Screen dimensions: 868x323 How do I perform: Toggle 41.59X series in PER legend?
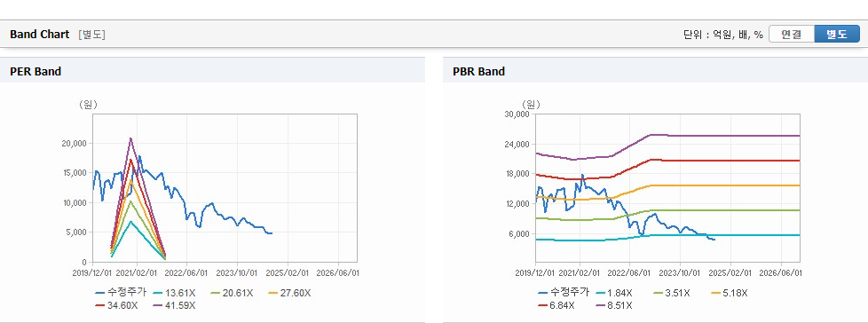pos(173,304)
